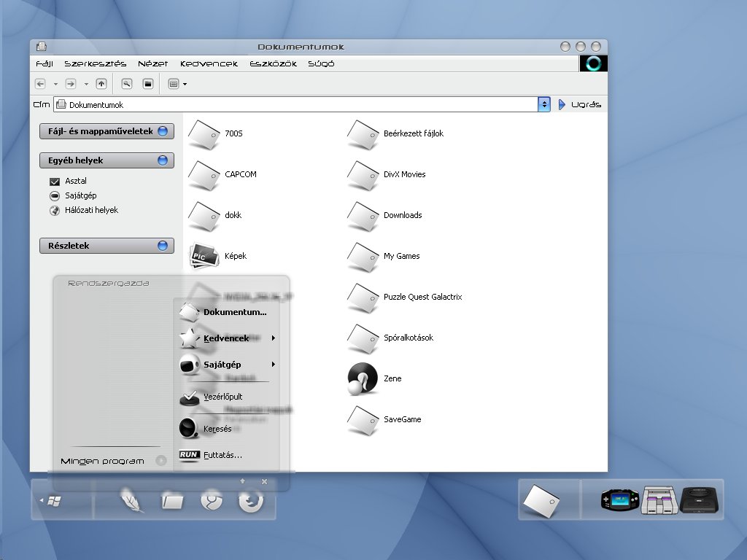Select the CAPCOM folder icon

[x=204, y=175]
